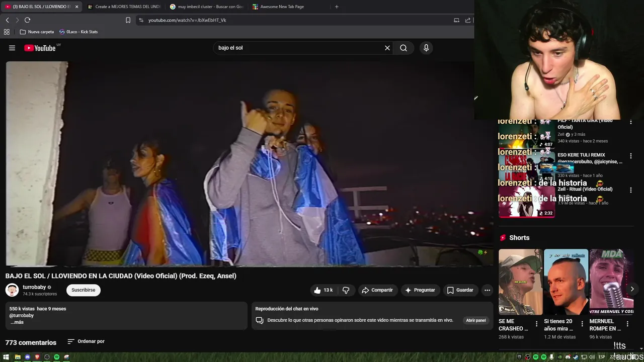Subscribe with the Suscribirse button
The image size is (644, 362).
[x=84, y=290]
